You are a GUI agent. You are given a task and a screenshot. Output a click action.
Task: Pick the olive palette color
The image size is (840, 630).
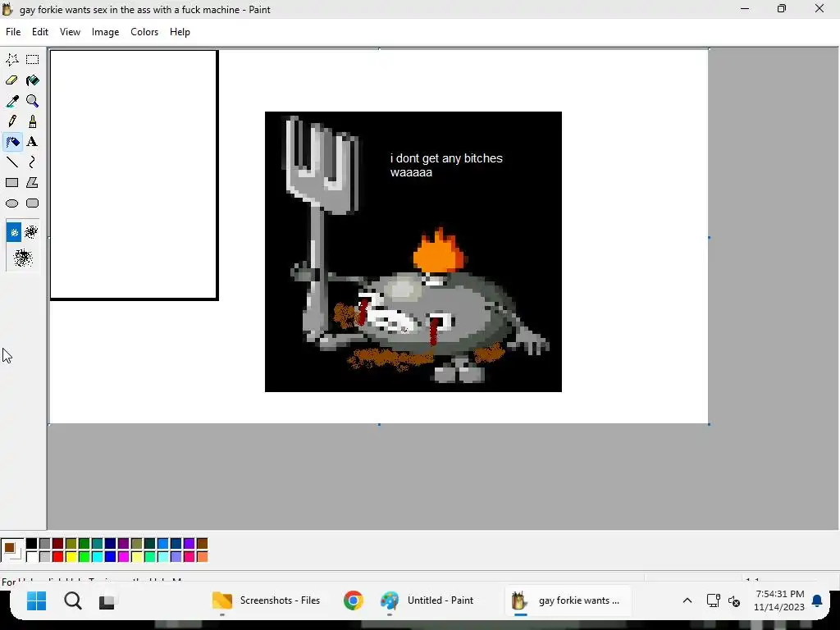71,544
